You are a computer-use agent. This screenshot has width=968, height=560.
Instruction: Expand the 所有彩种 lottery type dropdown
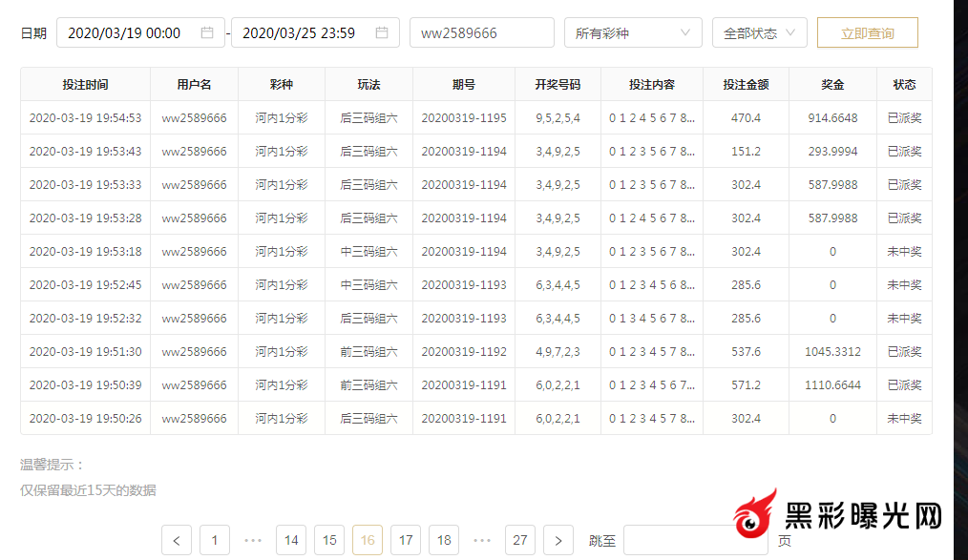click(632, 32)
